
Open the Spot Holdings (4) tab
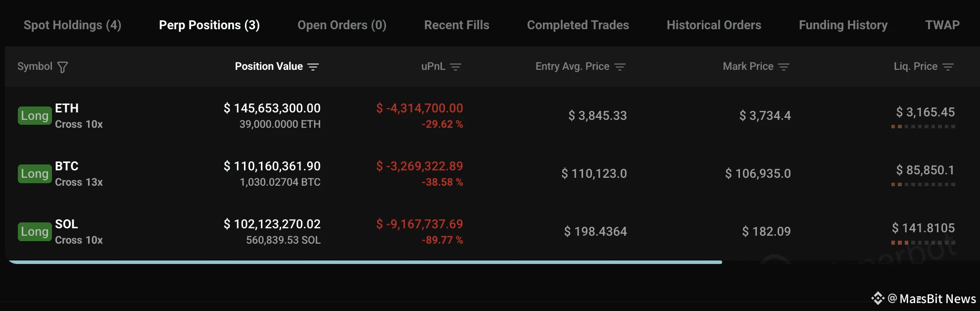[x=72, y=25]
